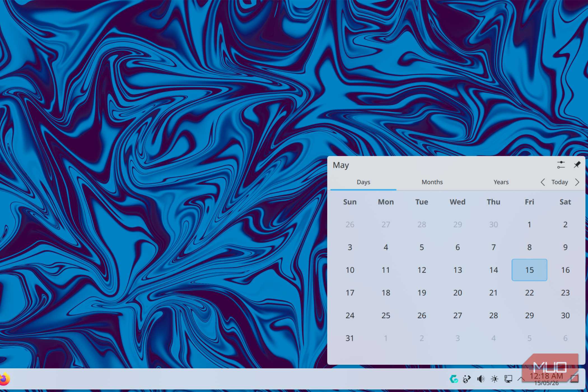
Task: Select day 9 in the calendar
Action: [565, 247]
